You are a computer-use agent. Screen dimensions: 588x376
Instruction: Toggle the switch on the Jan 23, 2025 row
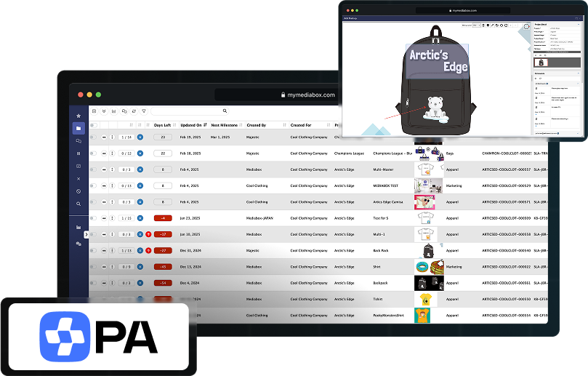click(x=93, y=218)
